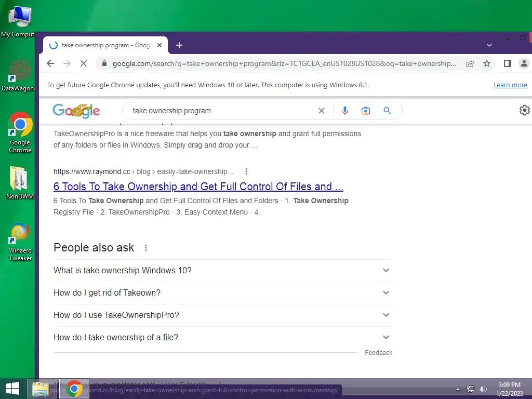Go to Google homepage via logo

76,111
